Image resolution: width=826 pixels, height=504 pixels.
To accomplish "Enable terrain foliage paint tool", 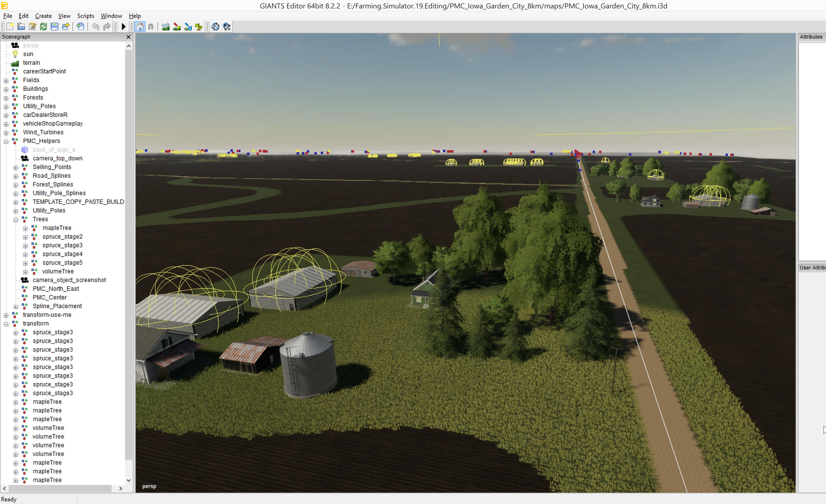I will 199,27.
